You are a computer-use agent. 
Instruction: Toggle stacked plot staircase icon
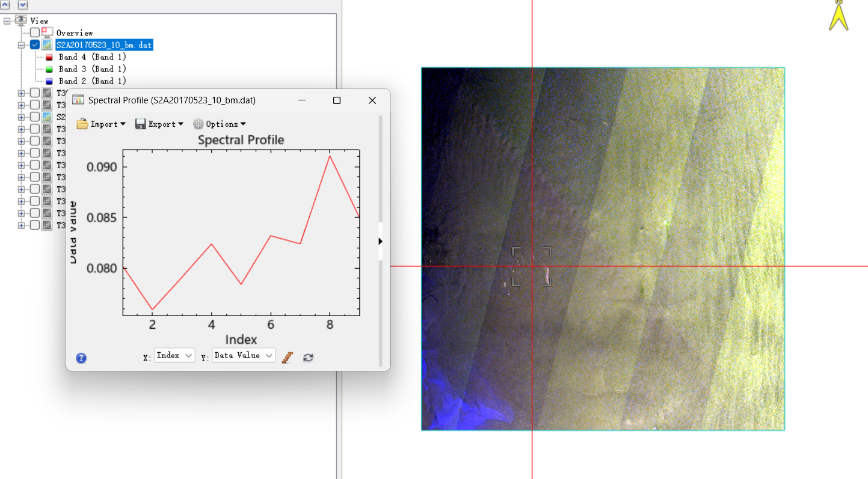tap(288, 358)
